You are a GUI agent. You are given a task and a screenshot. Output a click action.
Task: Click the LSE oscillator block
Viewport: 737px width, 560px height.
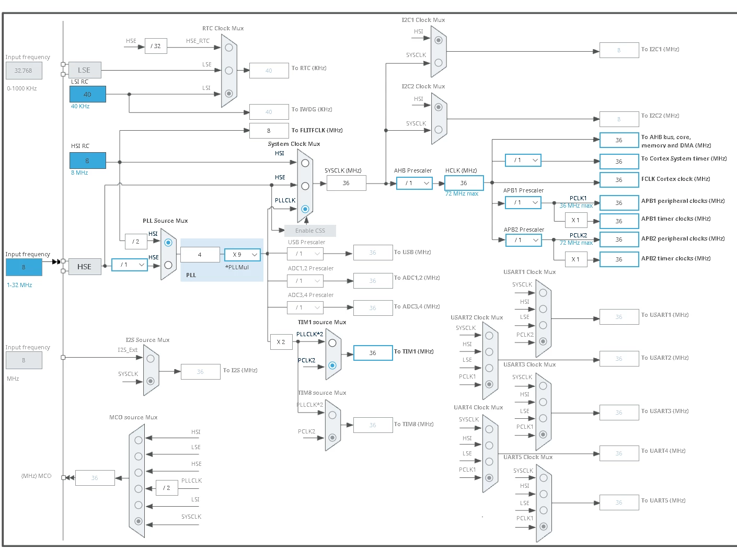click(85, 70)
